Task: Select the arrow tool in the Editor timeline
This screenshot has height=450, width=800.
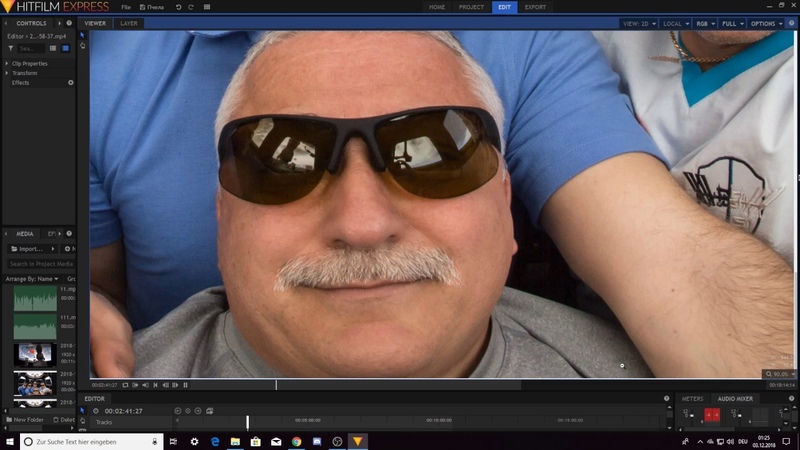Action: pyautogui.click(x=82, y=410)
